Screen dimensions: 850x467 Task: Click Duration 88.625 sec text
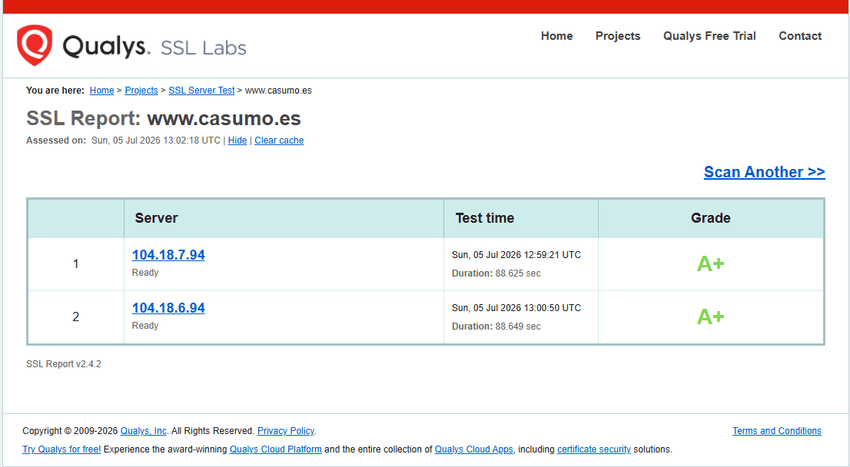point(496,273)
